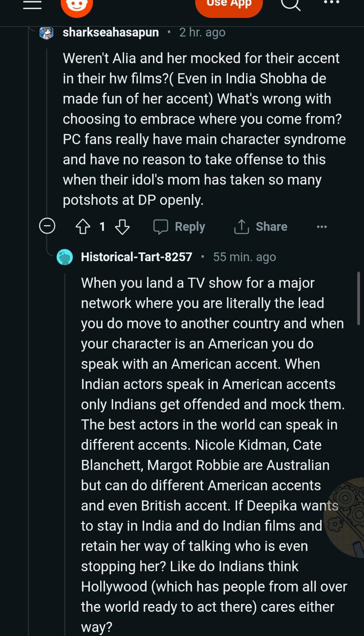The image size is (364, 636).
Task: Collapse sharkseahasapun's comment with the minus circle
Action: (x=47, y=226)
